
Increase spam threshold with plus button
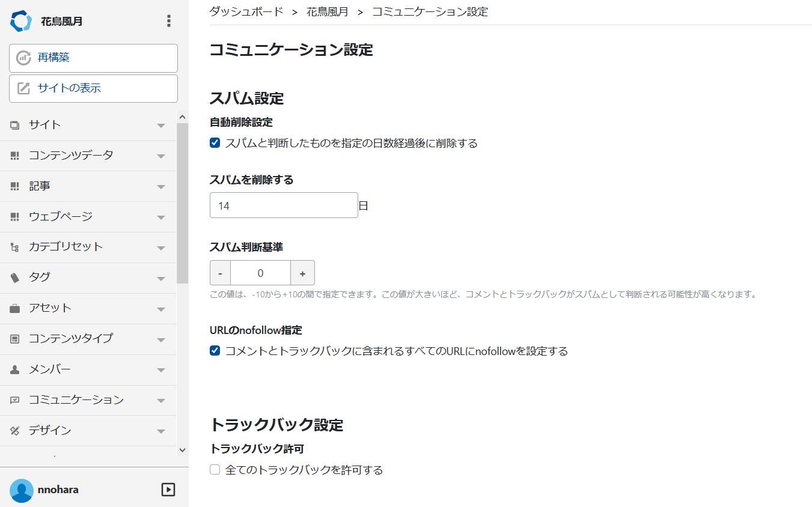(x=302, y=273)
